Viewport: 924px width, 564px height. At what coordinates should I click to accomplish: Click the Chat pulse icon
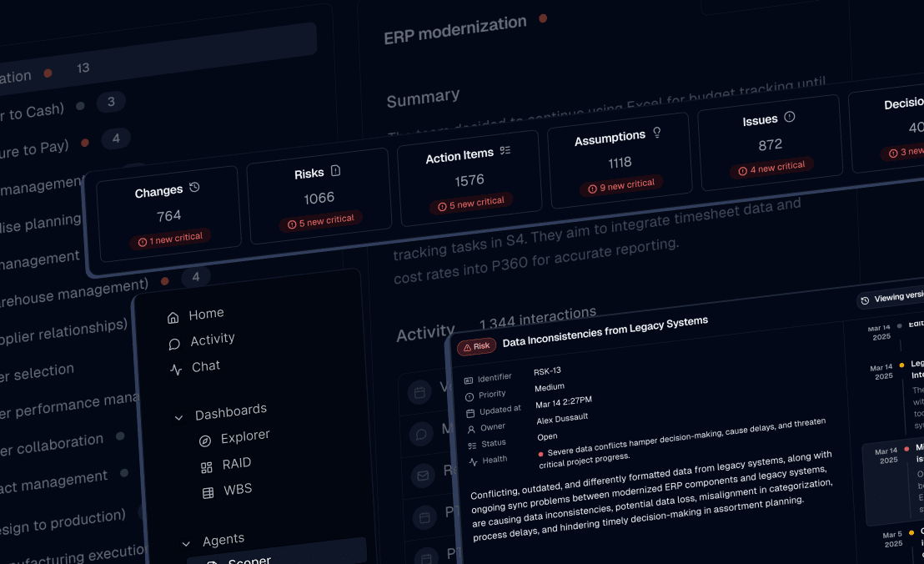coord(175,370)
